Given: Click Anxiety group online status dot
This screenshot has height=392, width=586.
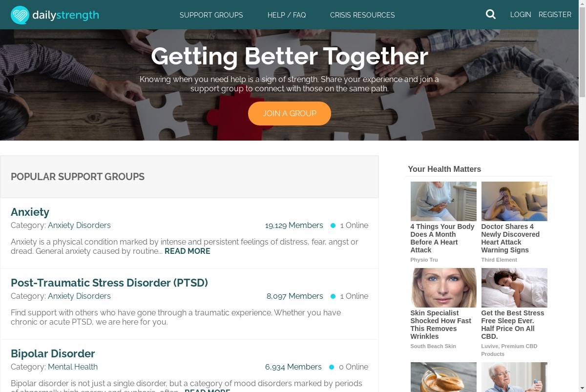Looking at the screenshot, I should [333, 226].
